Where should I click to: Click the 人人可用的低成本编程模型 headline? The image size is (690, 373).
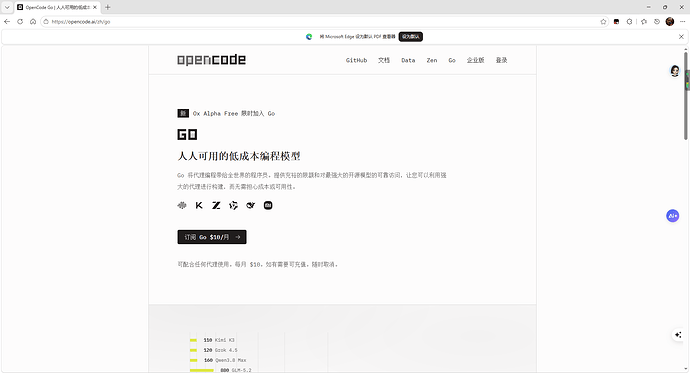(239, 156)
